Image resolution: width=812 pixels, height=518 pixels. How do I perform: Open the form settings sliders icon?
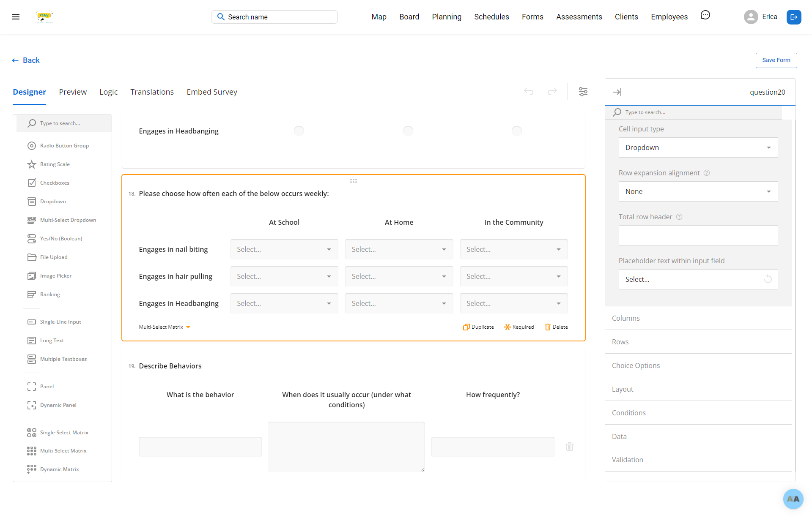(583, 92)
